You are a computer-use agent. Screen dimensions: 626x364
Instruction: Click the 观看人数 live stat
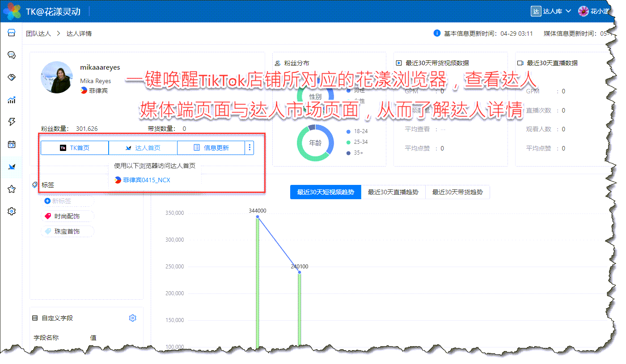point(539,129)
